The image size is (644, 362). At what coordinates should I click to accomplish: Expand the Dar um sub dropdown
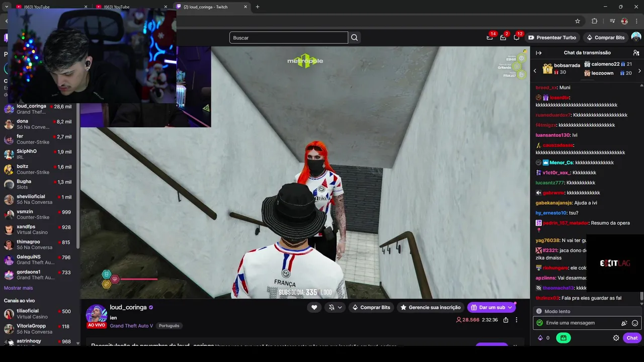[x=510, y=307]
